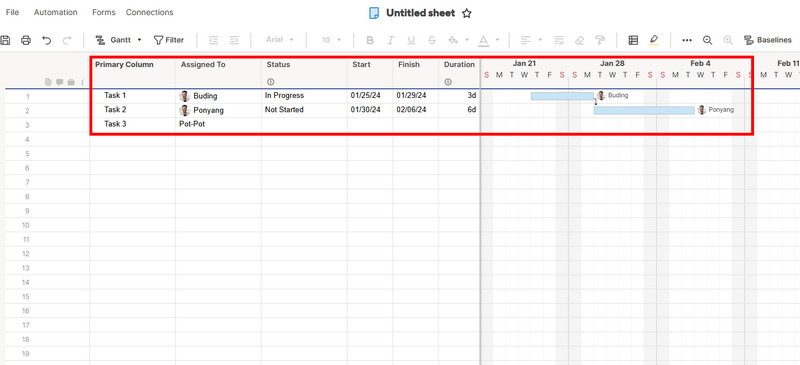Open the More options ellipsis
800x365 pixels.
pyautogui.click(x=687, y=40)
